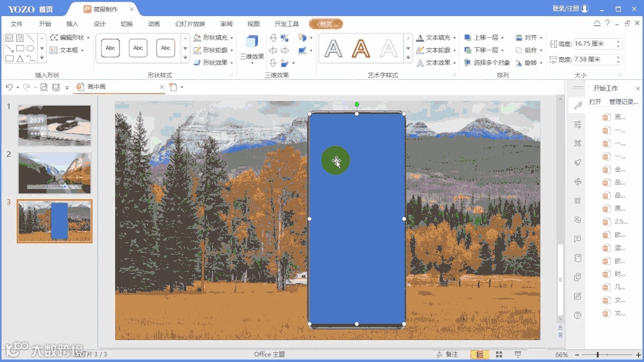Click the 3D tilt up icon

pyautogui.click(x=273, y=38)
